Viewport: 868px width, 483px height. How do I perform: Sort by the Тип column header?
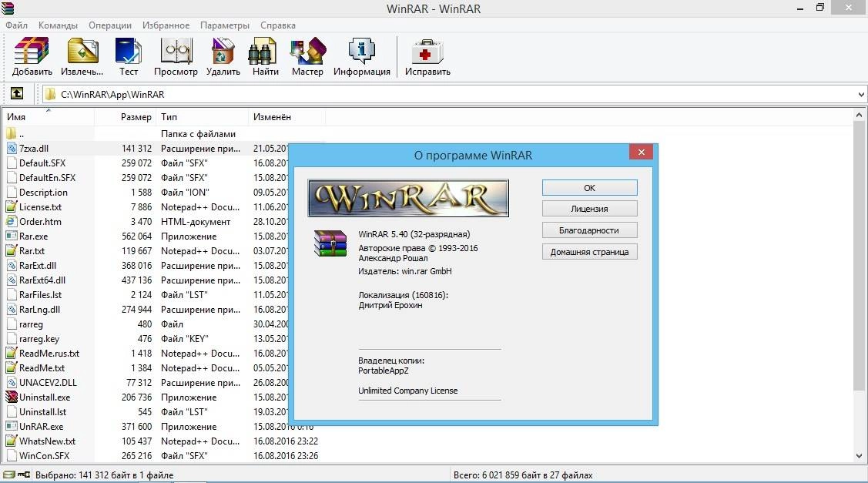point(203,117)
